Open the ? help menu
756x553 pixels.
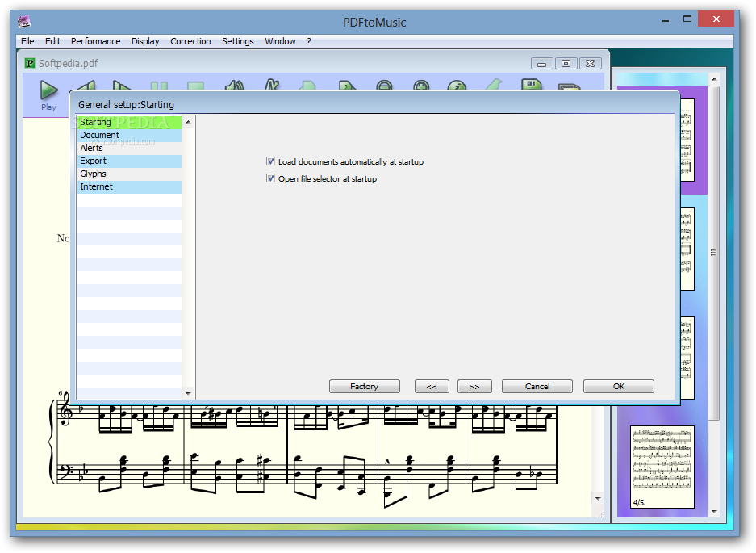click(309, 41)
